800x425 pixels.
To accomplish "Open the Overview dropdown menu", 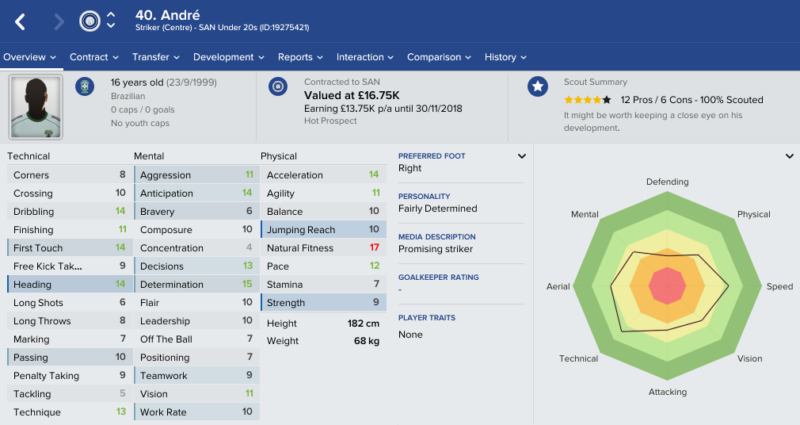I will (x=30, y=57).
